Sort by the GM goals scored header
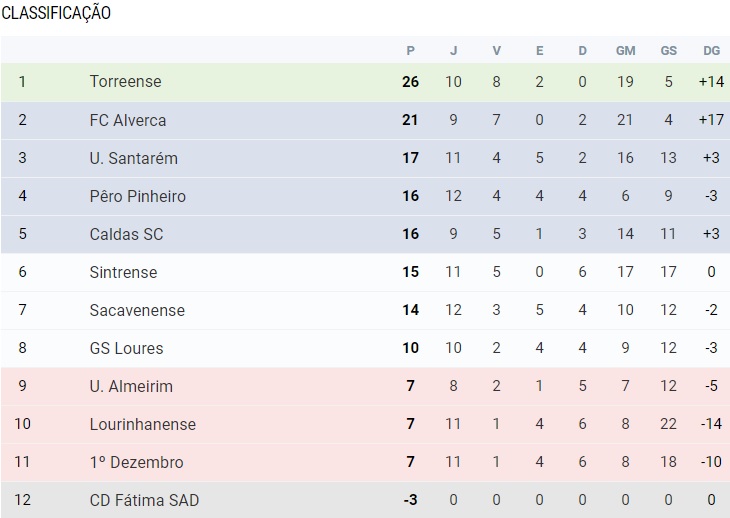 [625, 51]
